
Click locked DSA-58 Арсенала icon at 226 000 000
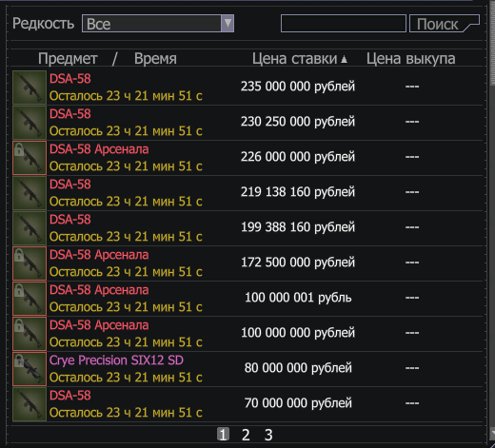tap(30, 158)
